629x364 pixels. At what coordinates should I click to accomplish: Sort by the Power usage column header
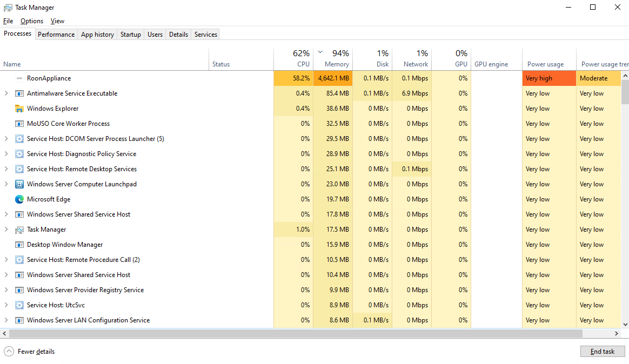pos(549,59)
